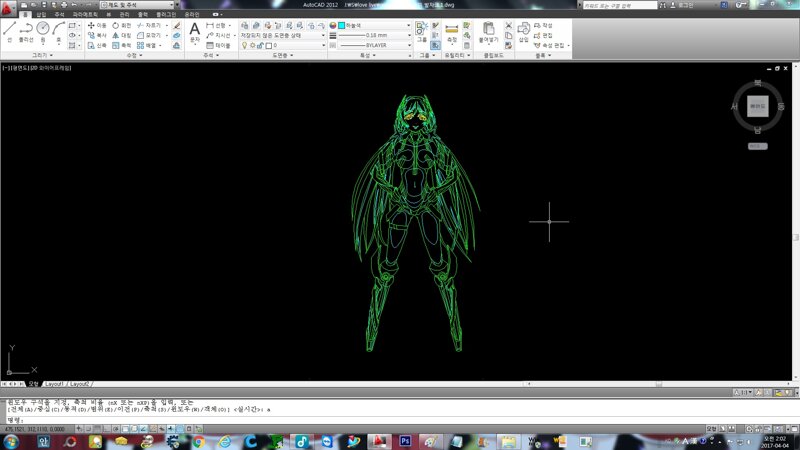Toggle the layer lock padlock icon
This screenshot has height=450, width=800.
[x=260, y=45]
